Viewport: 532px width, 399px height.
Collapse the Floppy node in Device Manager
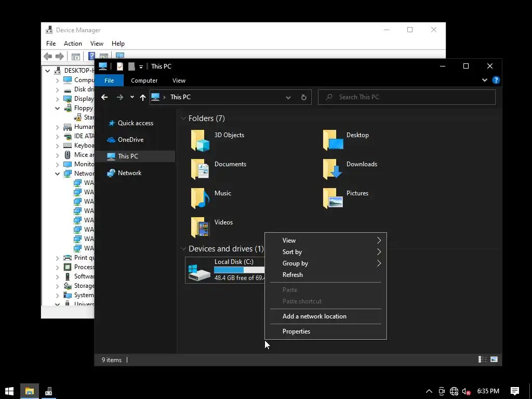point(57,108)
